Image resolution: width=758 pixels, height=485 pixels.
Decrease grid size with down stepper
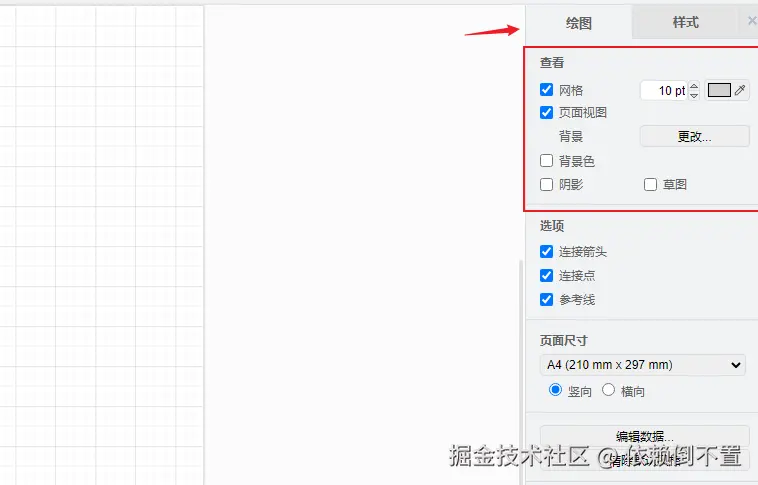(694, 95)
